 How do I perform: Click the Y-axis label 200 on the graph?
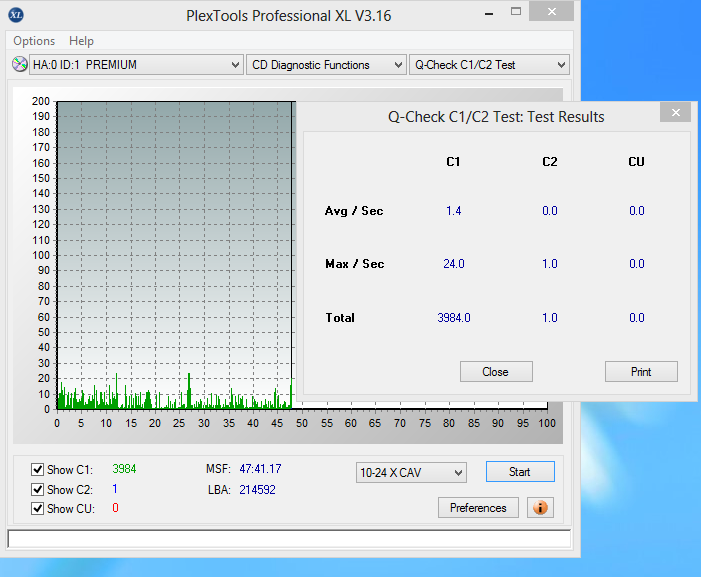pyautogui.click(x=41, y=101)
